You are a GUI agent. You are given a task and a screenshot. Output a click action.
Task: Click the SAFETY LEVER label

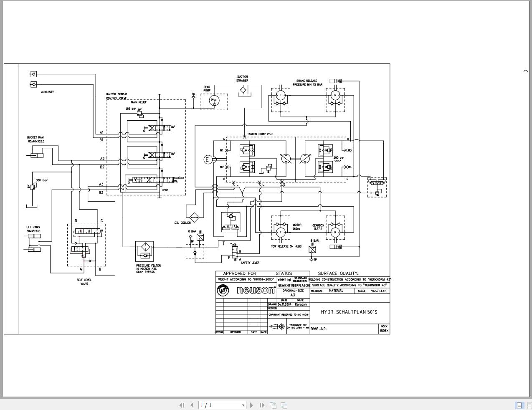[x=250, y=263]
